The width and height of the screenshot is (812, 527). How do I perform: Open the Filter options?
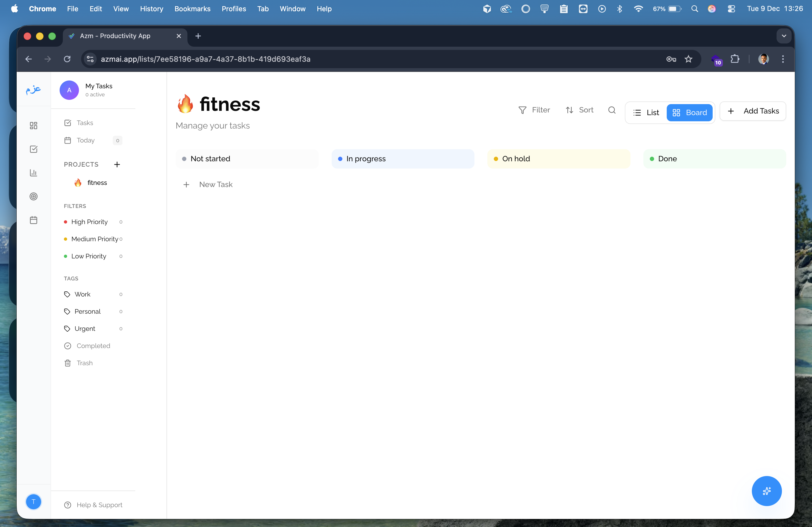[534, 110]
